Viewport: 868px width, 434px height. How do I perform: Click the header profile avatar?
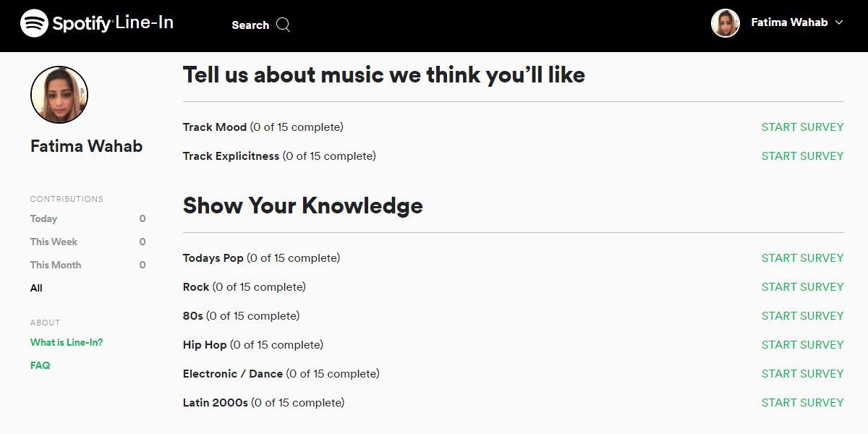point(726,23)
